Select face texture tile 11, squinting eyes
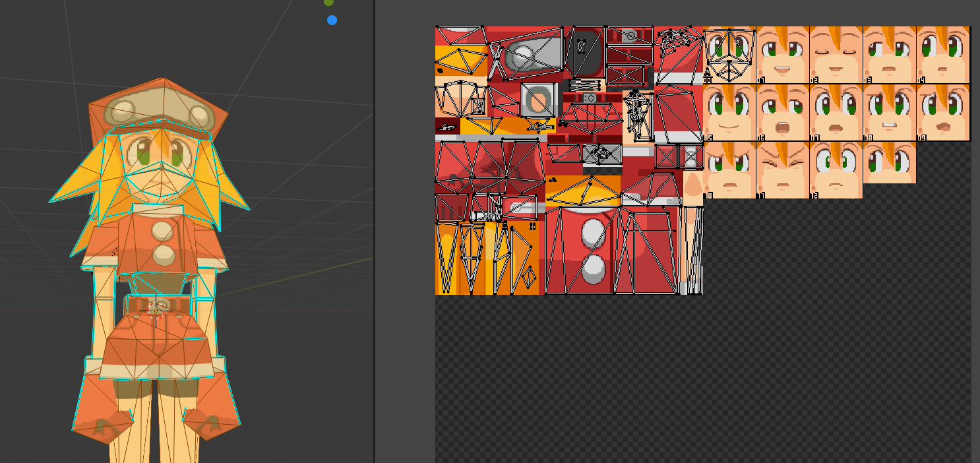The width and height of the screenshot is (980, 463). pyautogui.click(x=783, y=170)
